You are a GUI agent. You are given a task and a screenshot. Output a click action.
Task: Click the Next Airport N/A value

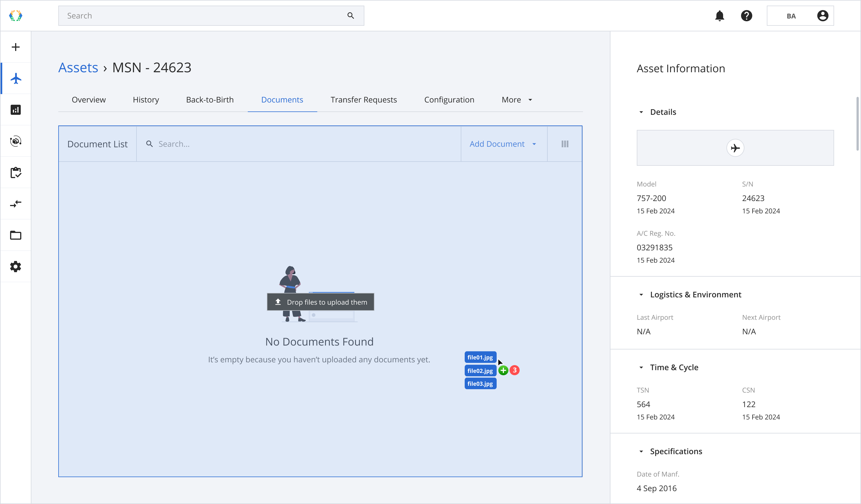749,331
